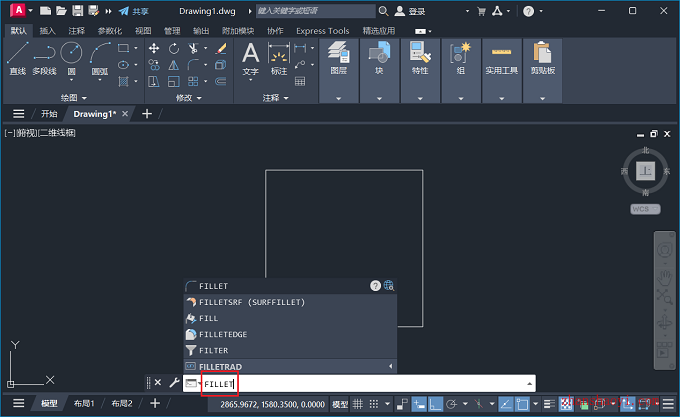680x417 pixels.
Task: Toggle polar tracking in status bar
Action: click(451, 404)
